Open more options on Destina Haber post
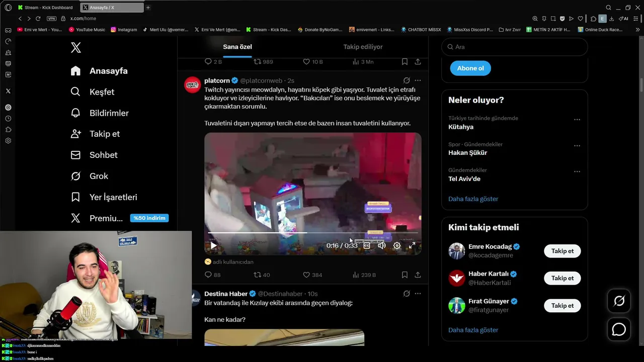 pos(418,294)
